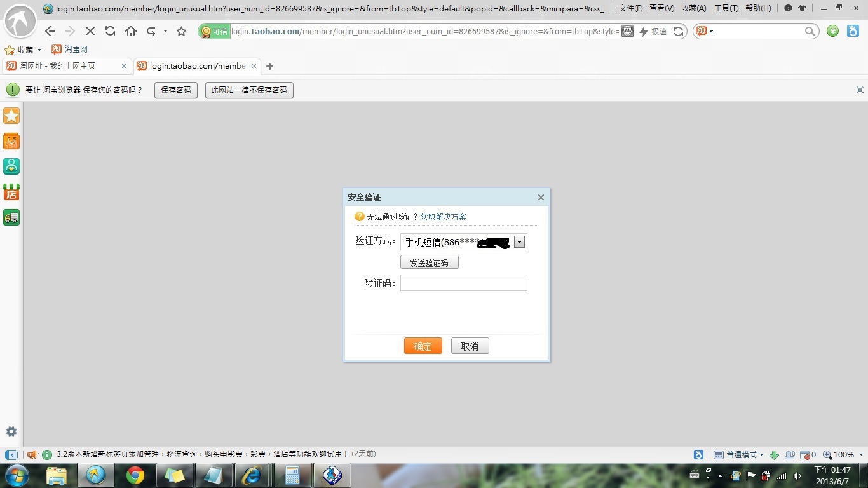Click the sidebar settings gear icon
868x488 pixels.
point(11,431)
